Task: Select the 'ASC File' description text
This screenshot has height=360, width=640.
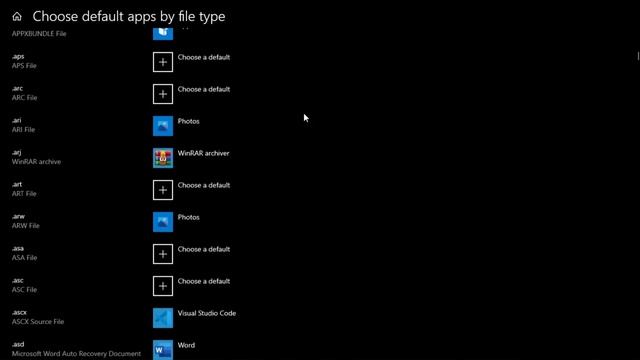Action: click(24, 289)
